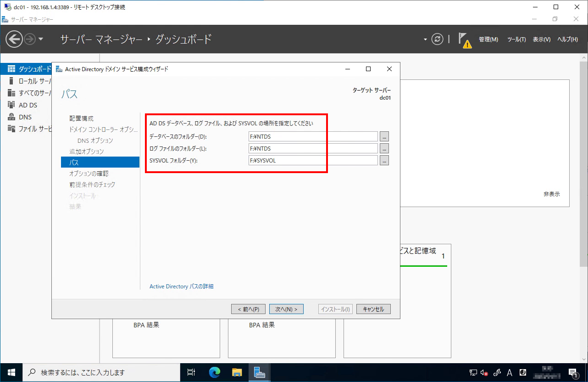Image resolution: width=588 pixels, height=382 pixels.
Task: Click the dashboard icon in the sidebar
Action: point(11,69)
